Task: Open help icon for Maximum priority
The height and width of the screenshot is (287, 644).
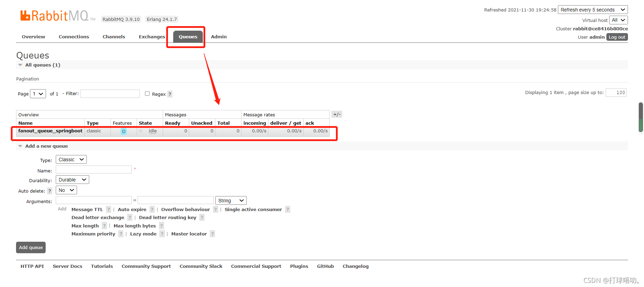Action: 121,234
